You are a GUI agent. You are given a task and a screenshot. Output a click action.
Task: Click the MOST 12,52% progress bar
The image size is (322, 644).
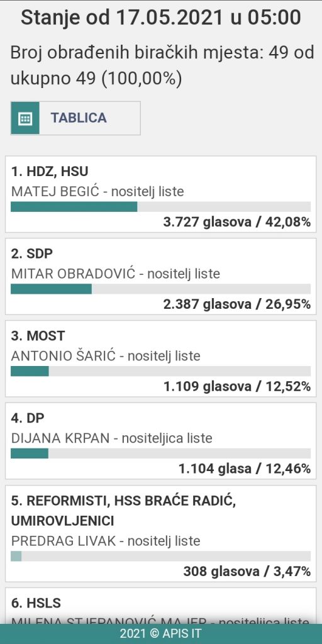pyautogui.click(x=160, y=371)
